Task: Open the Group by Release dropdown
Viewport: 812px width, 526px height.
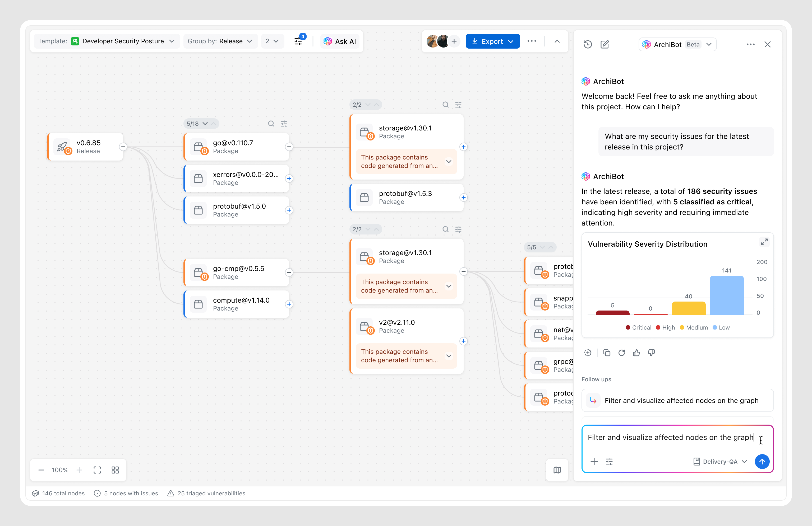Action: [220, 41]
